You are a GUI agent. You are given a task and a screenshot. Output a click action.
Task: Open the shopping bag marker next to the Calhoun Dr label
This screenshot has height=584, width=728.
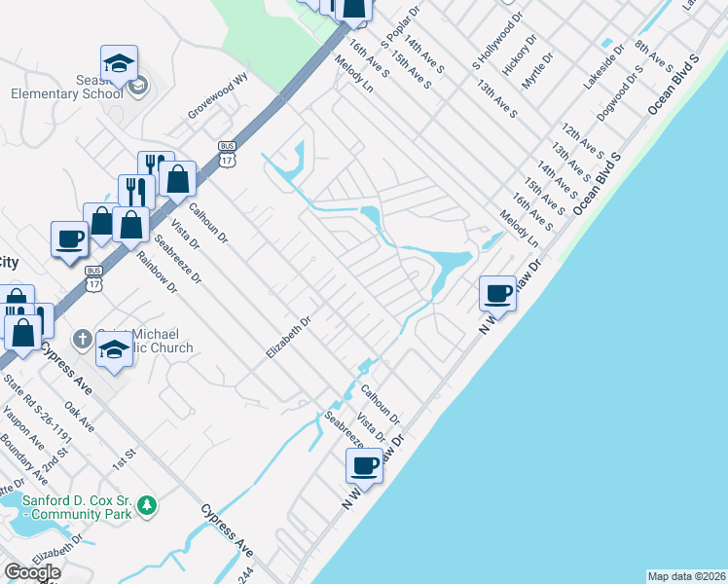pyautogui.click(x=177, y=179)
